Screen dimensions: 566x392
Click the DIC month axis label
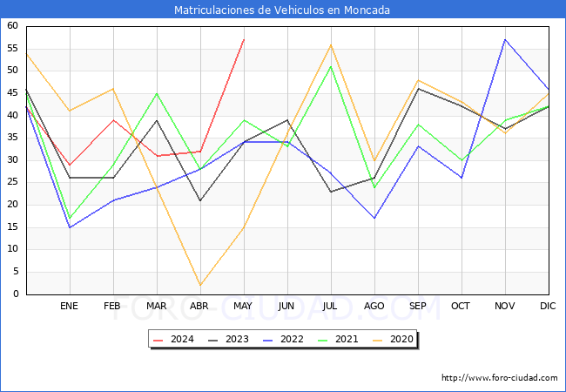[x=548, y=306]
